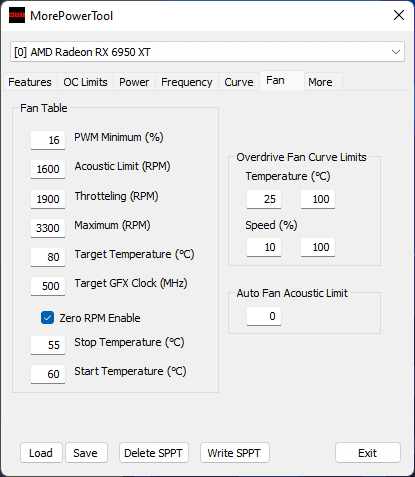The height and width of the screenshot is (477, 415).
Task: Click the Overdrive minimum Speed field showing 10
Action: point(264,247)
